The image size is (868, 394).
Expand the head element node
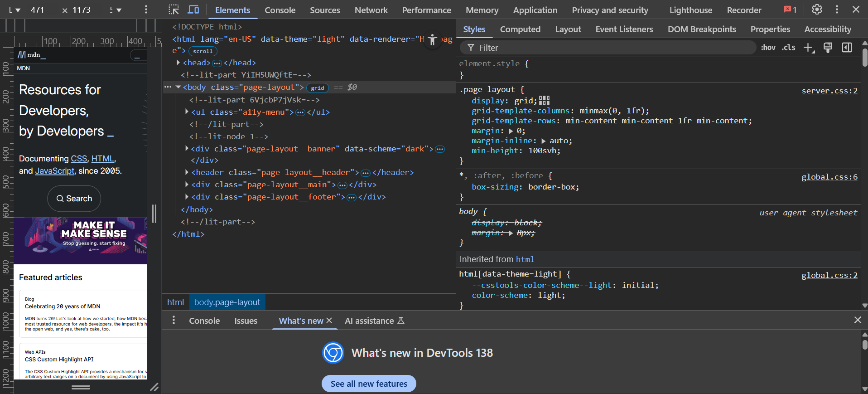pos(178,63)
